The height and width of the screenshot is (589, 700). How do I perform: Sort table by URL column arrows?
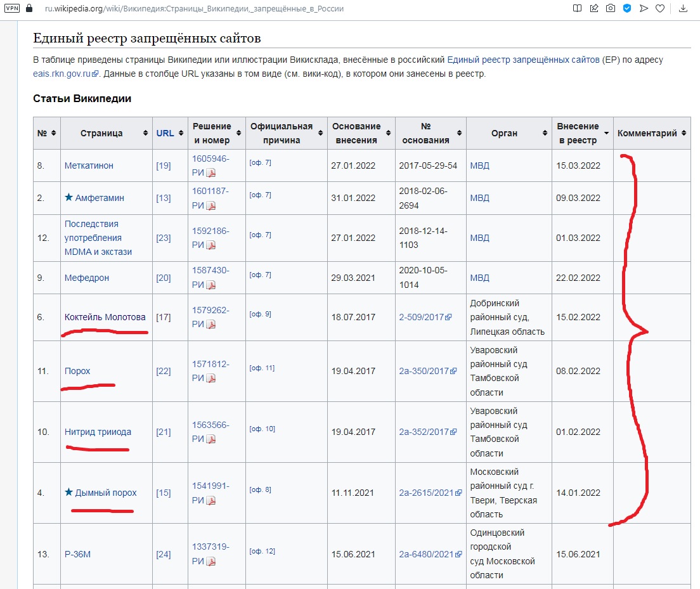(x=181, y=133)
